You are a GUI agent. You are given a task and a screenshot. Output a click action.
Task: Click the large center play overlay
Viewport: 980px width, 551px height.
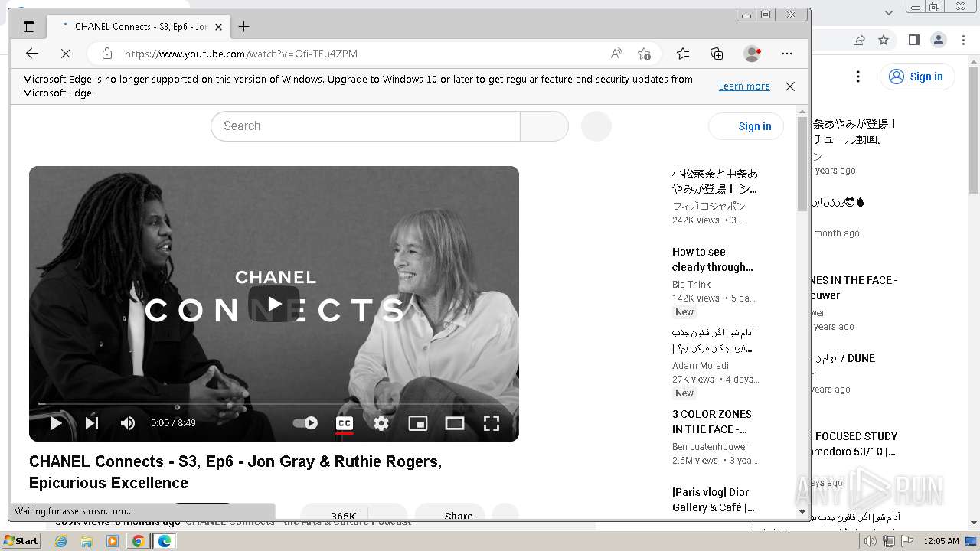(x=274, y=304)
